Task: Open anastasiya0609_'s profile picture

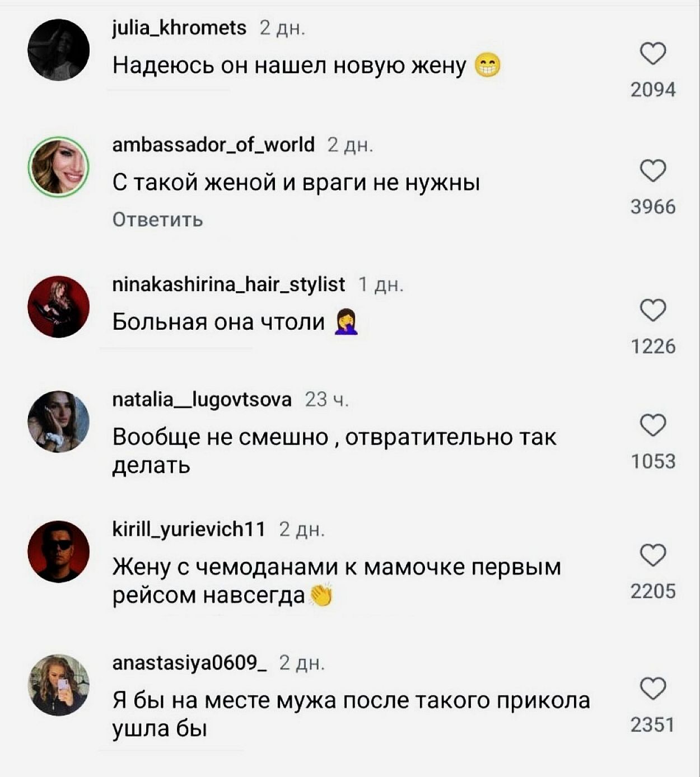Action: point(59,685)
